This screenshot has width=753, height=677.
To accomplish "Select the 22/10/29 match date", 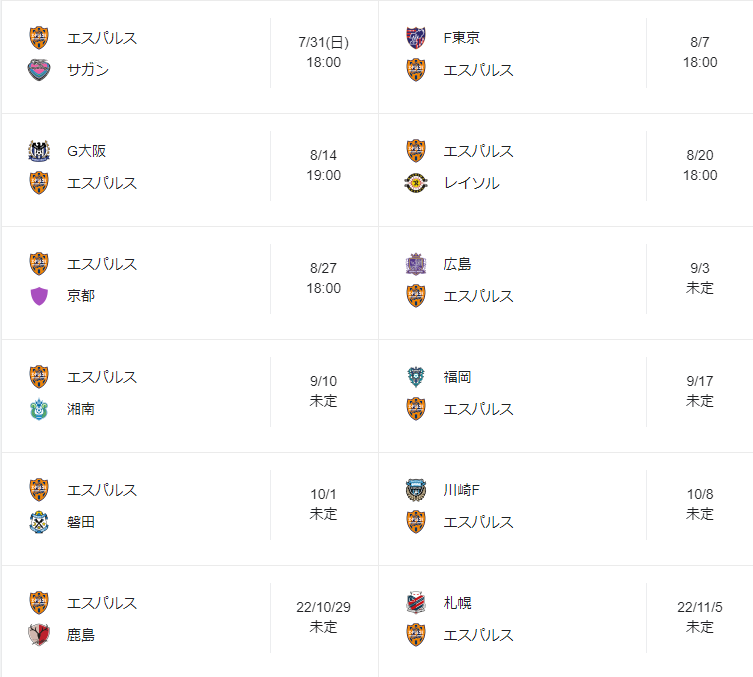I will (x=323, y=607).
